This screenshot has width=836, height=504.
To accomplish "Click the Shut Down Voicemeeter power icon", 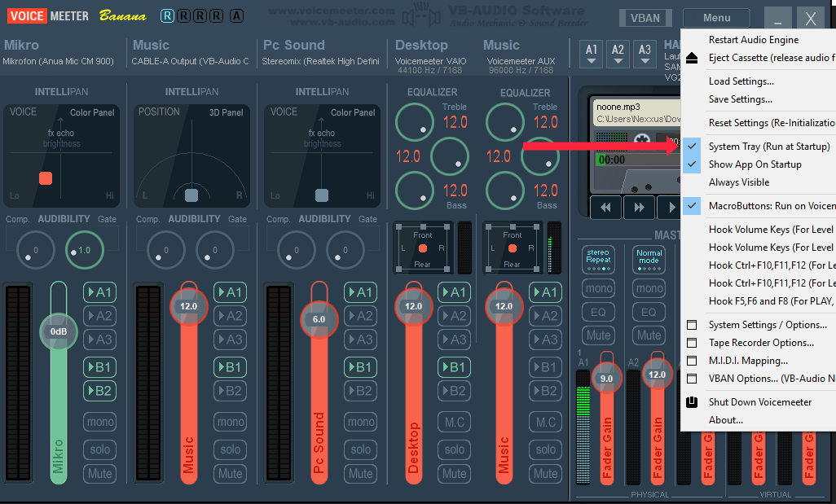I will pos(692,402).
